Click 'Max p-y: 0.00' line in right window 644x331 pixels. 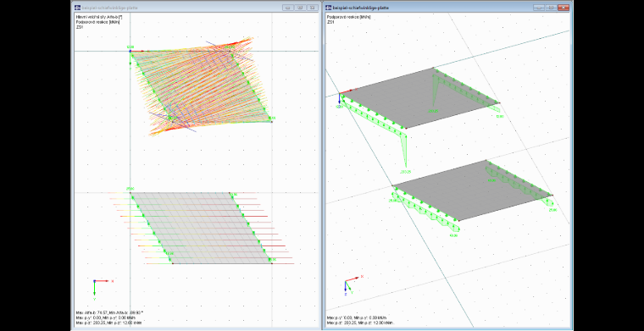coord(357,317)
